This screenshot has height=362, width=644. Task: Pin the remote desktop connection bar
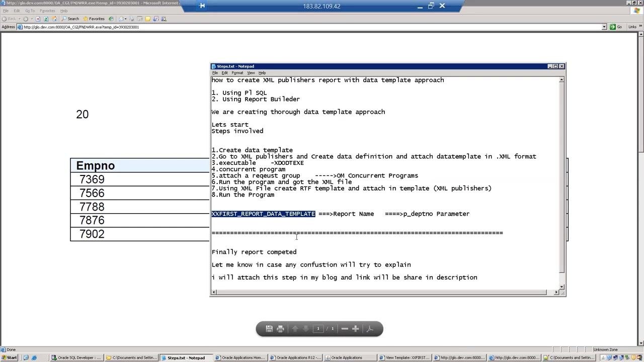[202, 6]
